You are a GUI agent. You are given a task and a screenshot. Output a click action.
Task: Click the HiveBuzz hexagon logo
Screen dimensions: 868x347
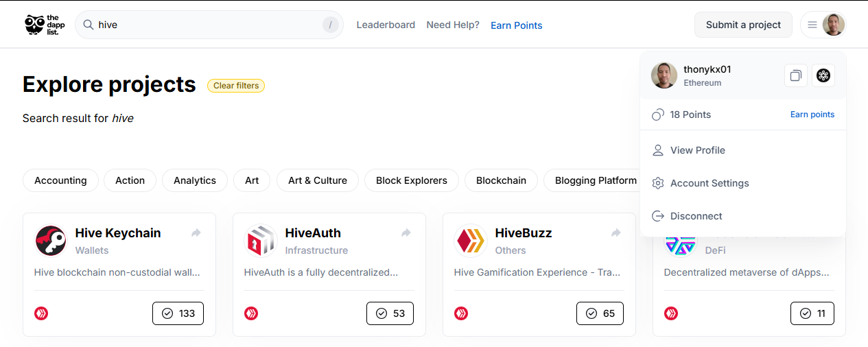tap(471, 241)
